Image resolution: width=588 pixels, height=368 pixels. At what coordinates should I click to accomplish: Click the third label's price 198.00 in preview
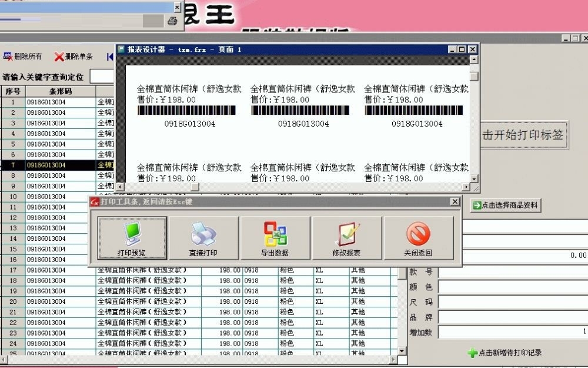[405, 100]
